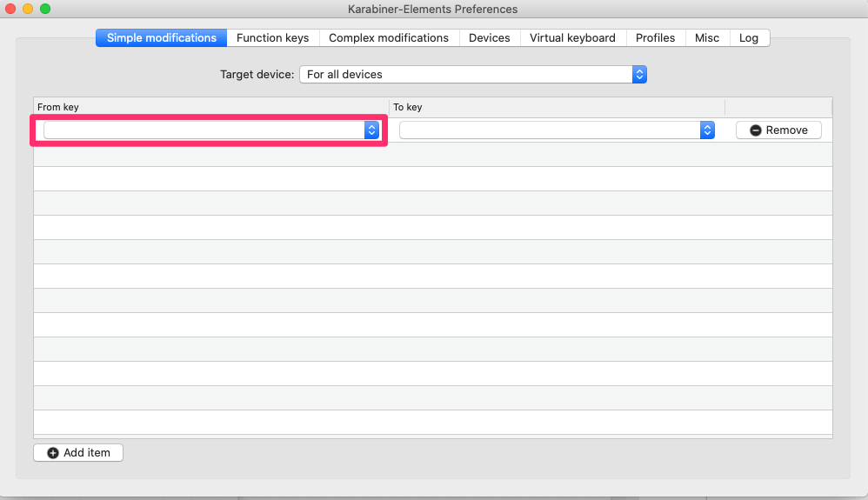Select the Simple modifications tab
Image resolution: width=868 pixels, height=500 pixels.
pos(161,37)
